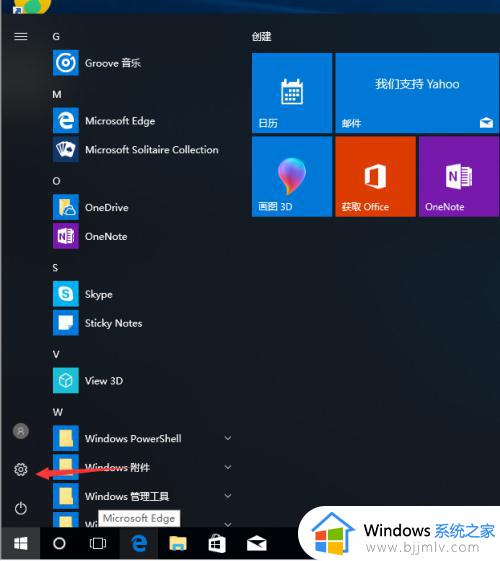This screenshot has height=561, width=500.
Task: Open Microsoft Store from taskbar
Action: point(217,544)
